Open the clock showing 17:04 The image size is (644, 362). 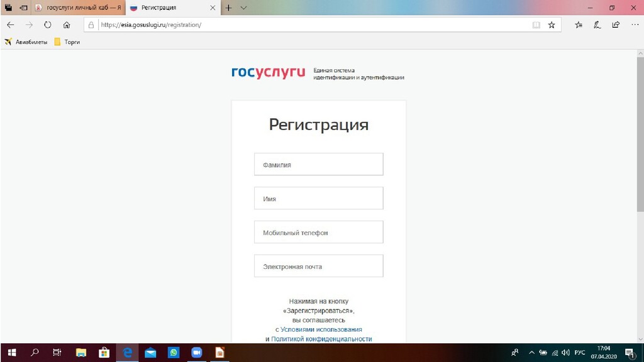(x=604, y=353)
